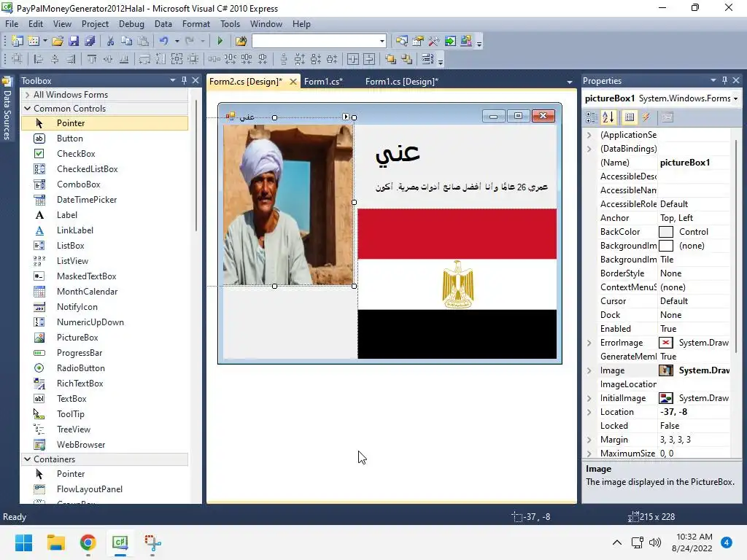This screenshot has height=560, width=747.
Task: Open the Project menu
Action: coord(95,24)
